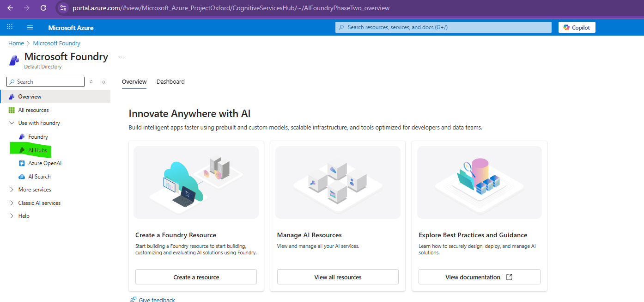Click the Create a resource button
Screen dimensions: 644x302
[x=196, y=277]
